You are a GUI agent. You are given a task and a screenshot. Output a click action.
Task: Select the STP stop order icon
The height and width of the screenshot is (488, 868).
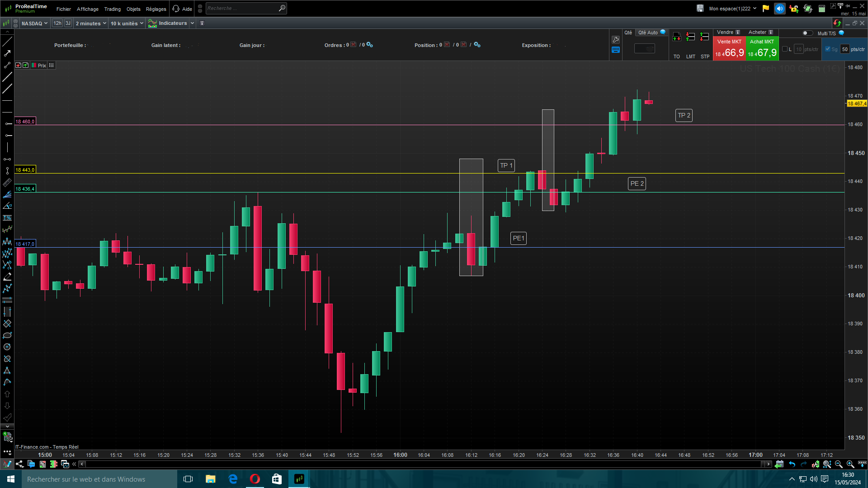click(x=704, y=37)
